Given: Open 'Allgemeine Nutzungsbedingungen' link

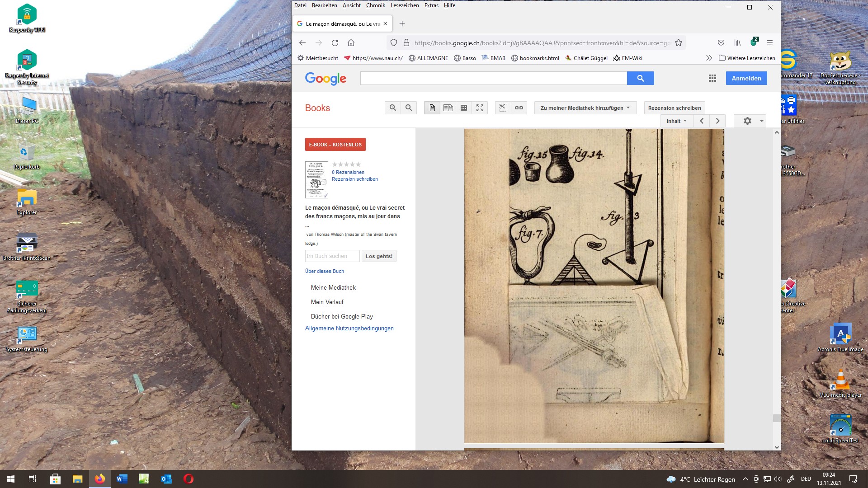Looking at the screenshot, I should (x=349, y=328).
